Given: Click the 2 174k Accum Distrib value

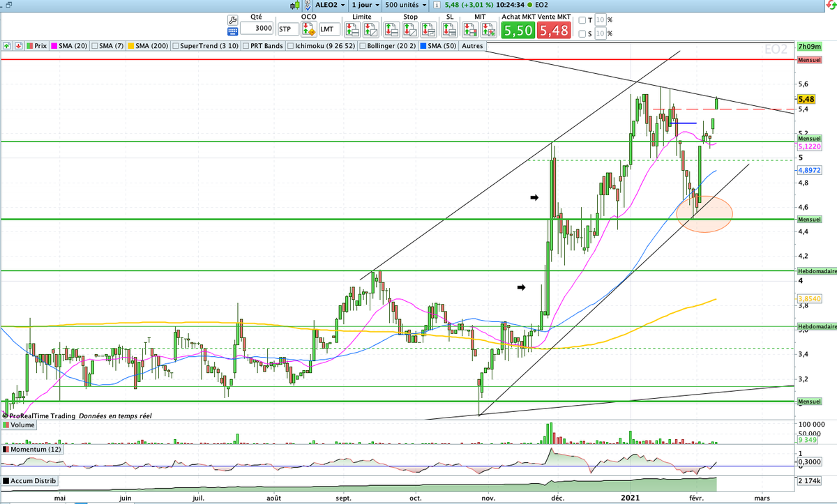Looking at the screenshot, I should (810, 482).
